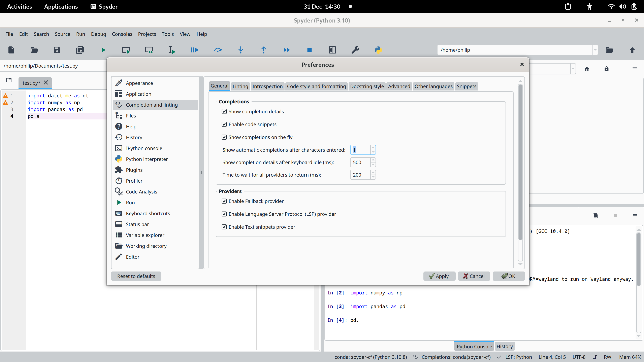Select Keyboard shortcuts in preferences list

pyautogui.click(x=148, y=213)
